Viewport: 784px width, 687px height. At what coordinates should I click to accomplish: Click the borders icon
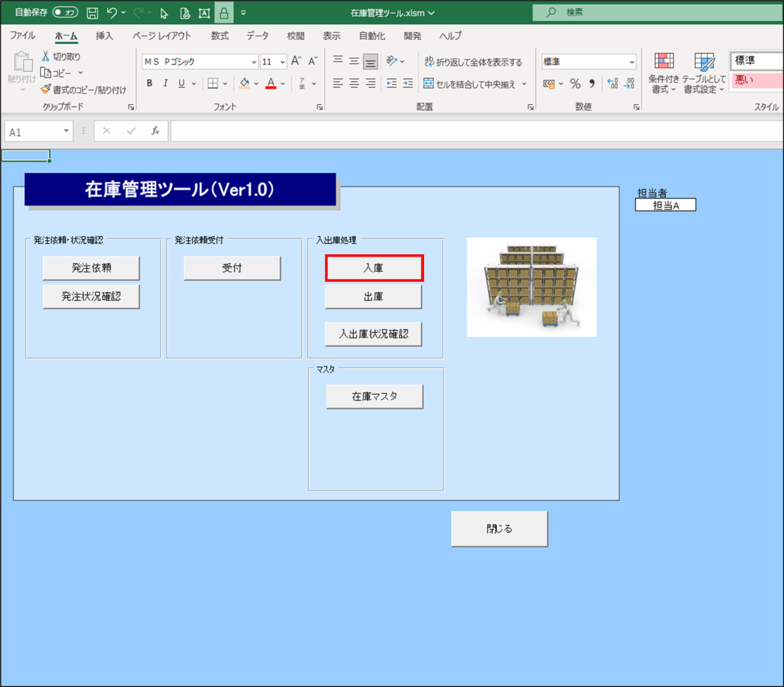coord(213,83)
